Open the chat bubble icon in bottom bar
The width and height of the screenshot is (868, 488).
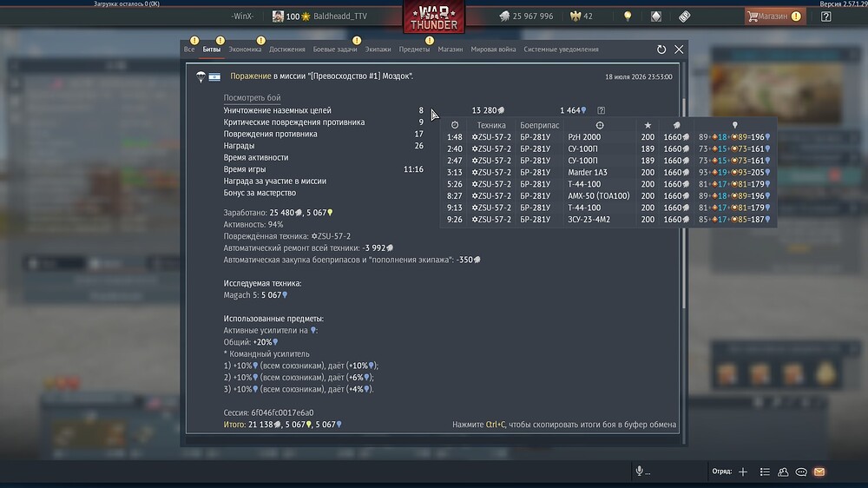[801, 472]
